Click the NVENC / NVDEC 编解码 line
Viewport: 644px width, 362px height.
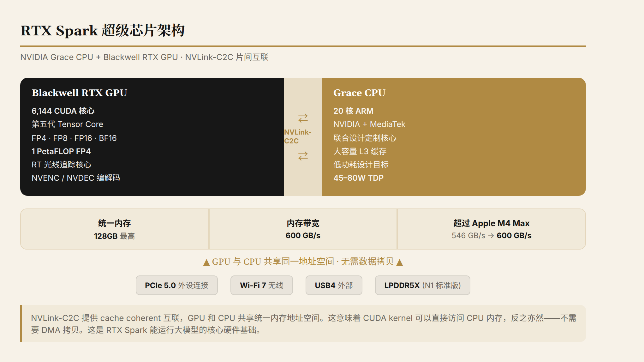[x=76, y=178]
